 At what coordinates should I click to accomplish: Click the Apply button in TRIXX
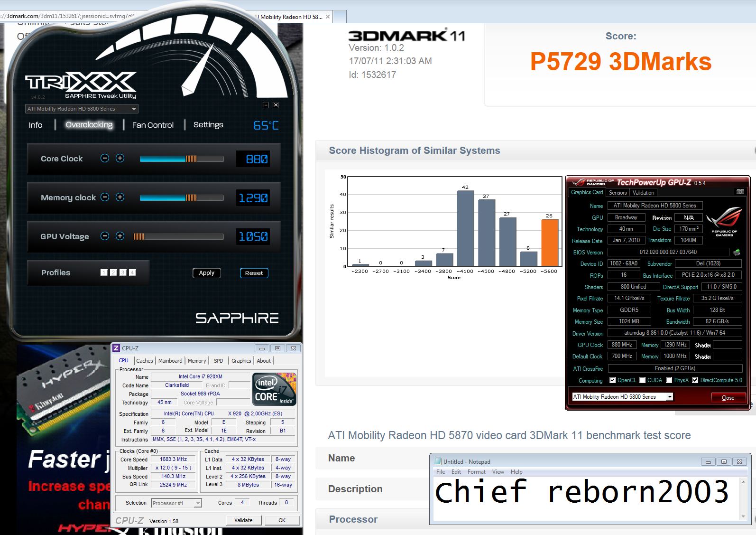tap(207, 273)
